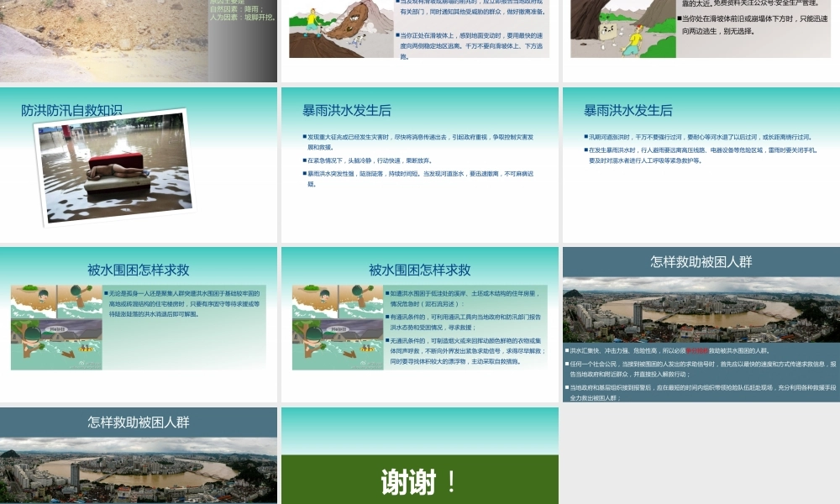
Task: Click flood cartoon beside 如遭洪水围困 bullets
Action: pyautogui.click(x=338, y=328)
